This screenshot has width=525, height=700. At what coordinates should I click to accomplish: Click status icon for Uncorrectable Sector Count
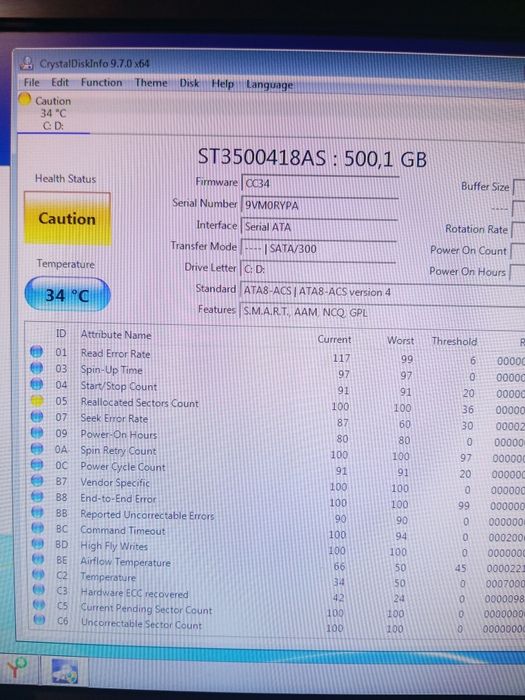[39, 620]
